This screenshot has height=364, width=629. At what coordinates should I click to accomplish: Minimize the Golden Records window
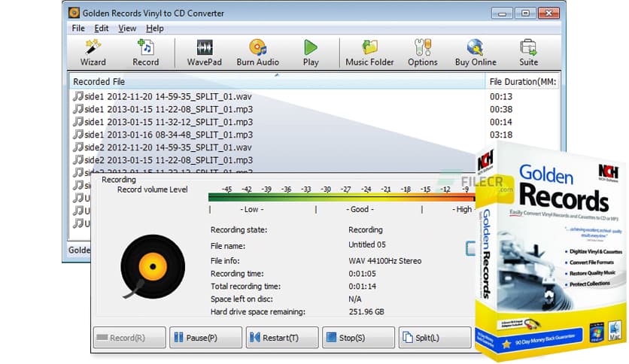502,14
